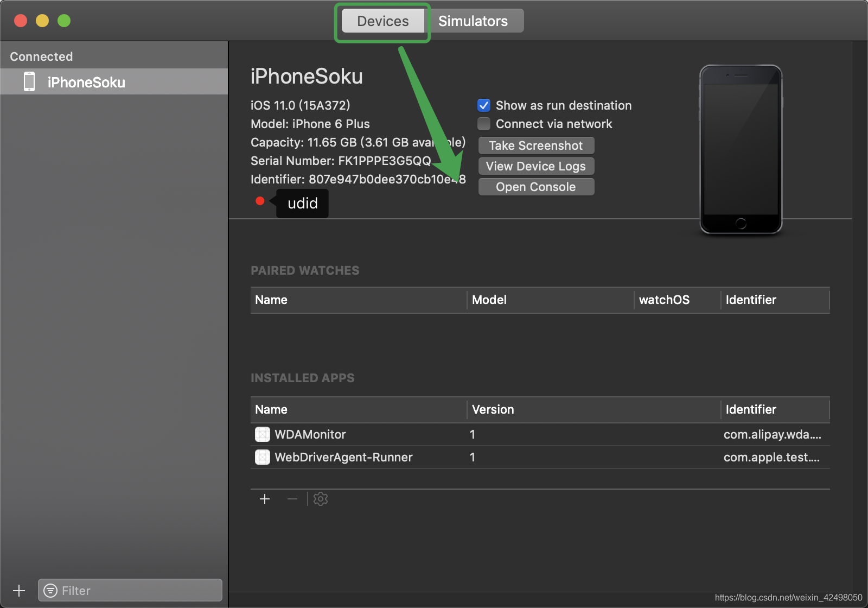Enable Connect via network checkbox
868x608 pixels.
484,124
